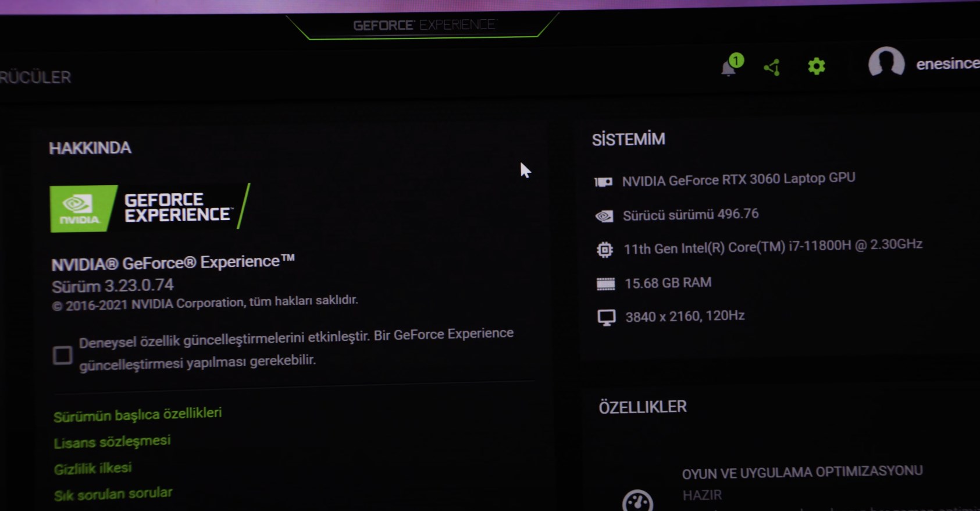Open the Lisans sözleşmesi link
The width and height of the screenshot is (980, 511).
click(112, 442)
